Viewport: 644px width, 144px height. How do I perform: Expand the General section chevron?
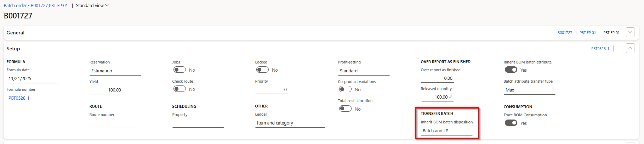(630, 33)
